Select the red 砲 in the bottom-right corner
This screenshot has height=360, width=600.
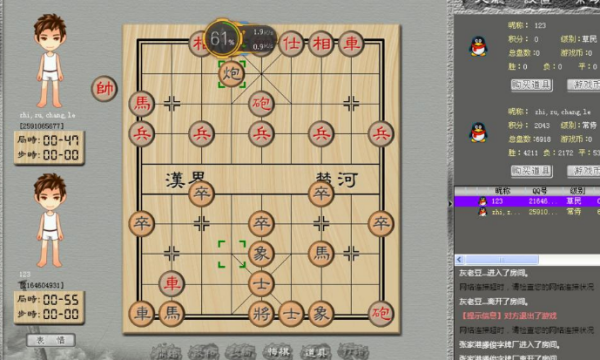(x=381, y=314)
